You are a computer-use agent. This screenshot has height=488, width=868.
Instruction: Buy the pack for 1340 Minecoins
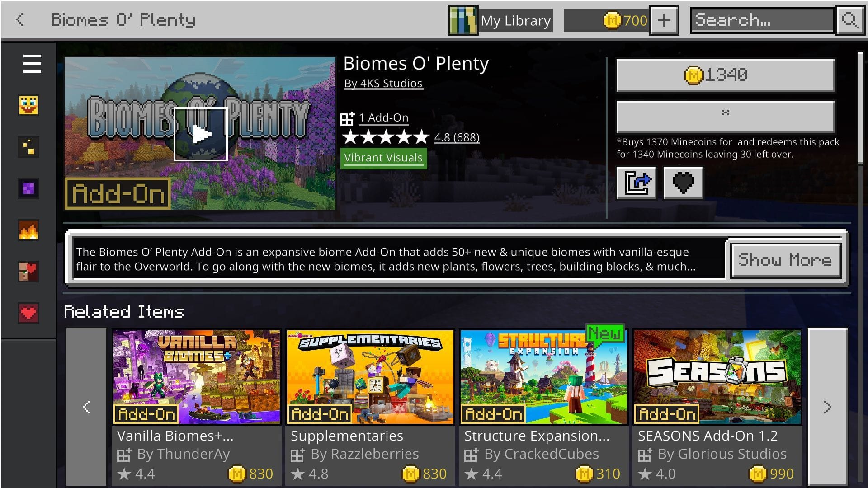click(x=726, y=75)
